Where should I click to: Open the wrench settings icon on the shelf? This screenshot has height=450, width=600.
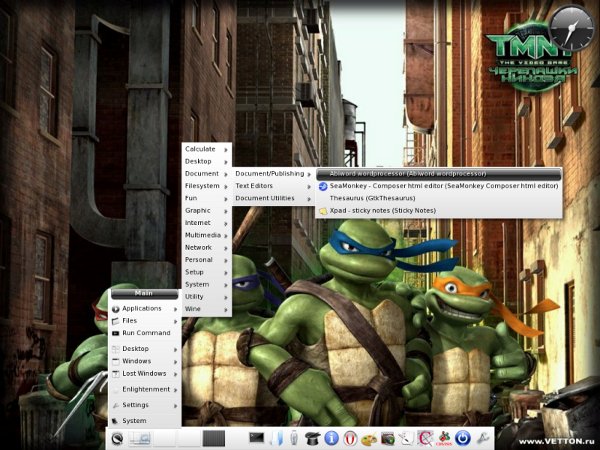[483, 439]
